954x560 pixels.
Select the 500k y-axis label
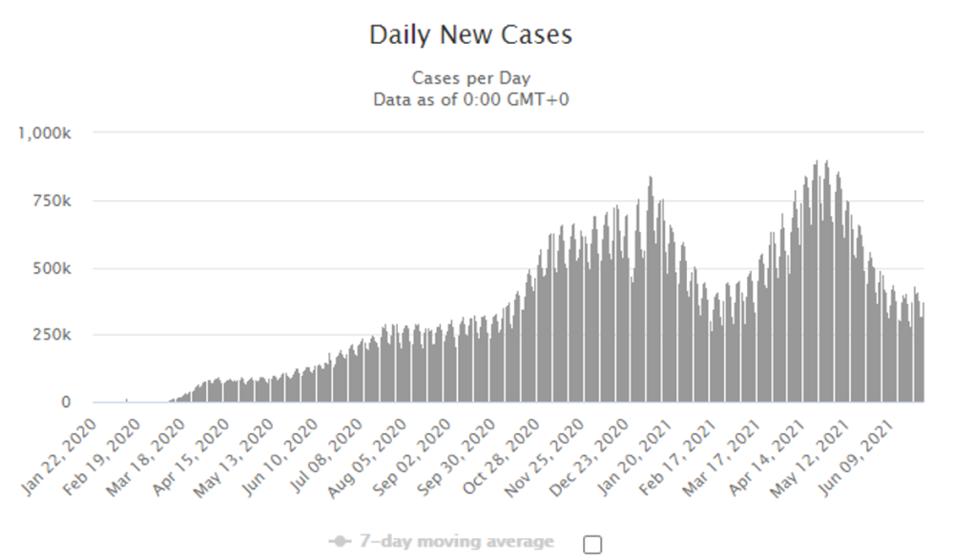coord(52,268)
